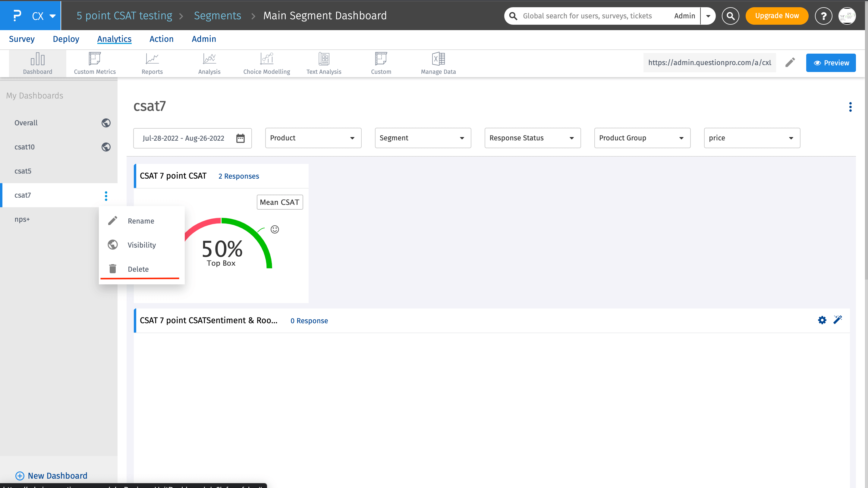
Task: Click the pencil icon beside dashboard URL
Action: [x=790, y=63]
